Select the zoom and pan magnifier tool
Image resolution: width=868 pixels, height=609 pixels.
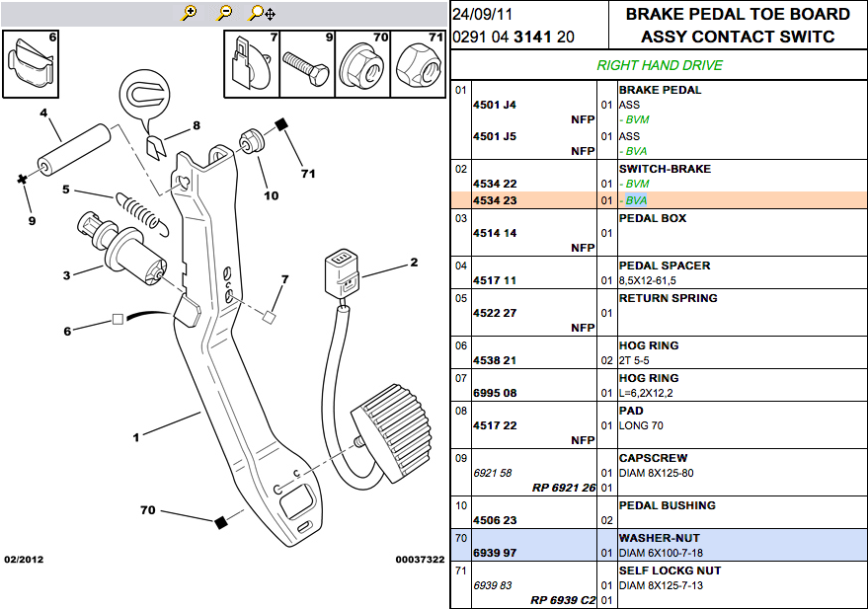262,13
